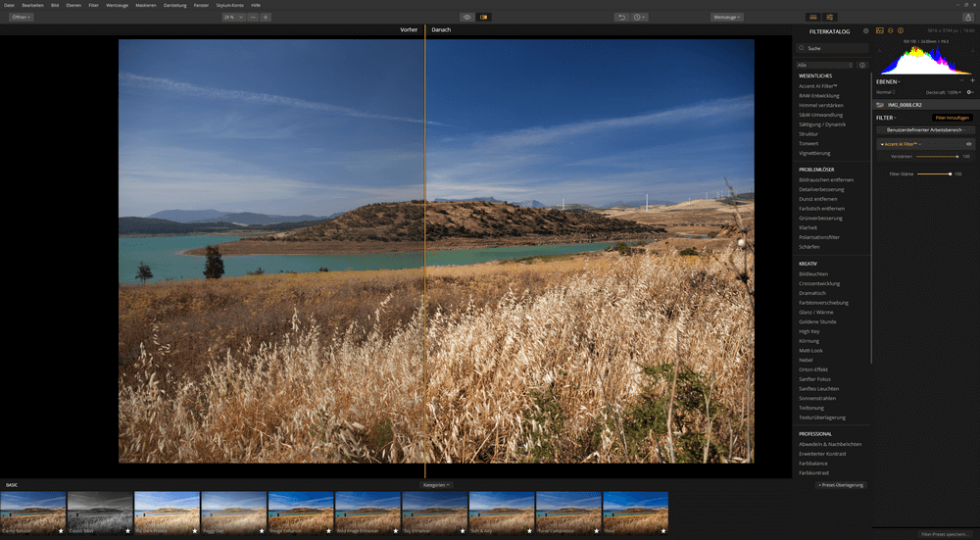Adjust the Verstärken slider handle
The image size is (980, 540).
tap(956, 156)
